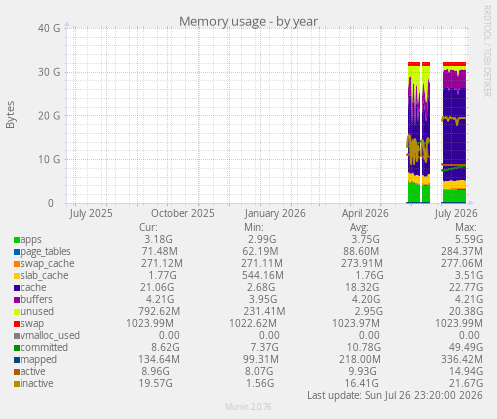The height and width of the screenshot is (419, 497).
Task: Click active average value 9.93G
Action: 362,371
